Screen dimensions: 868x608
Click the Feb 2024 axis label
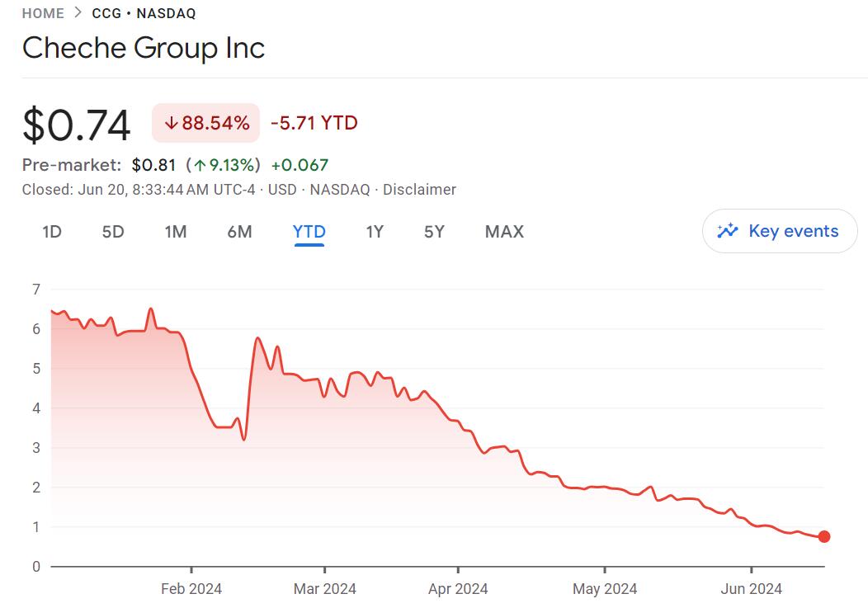pos(191,588)
